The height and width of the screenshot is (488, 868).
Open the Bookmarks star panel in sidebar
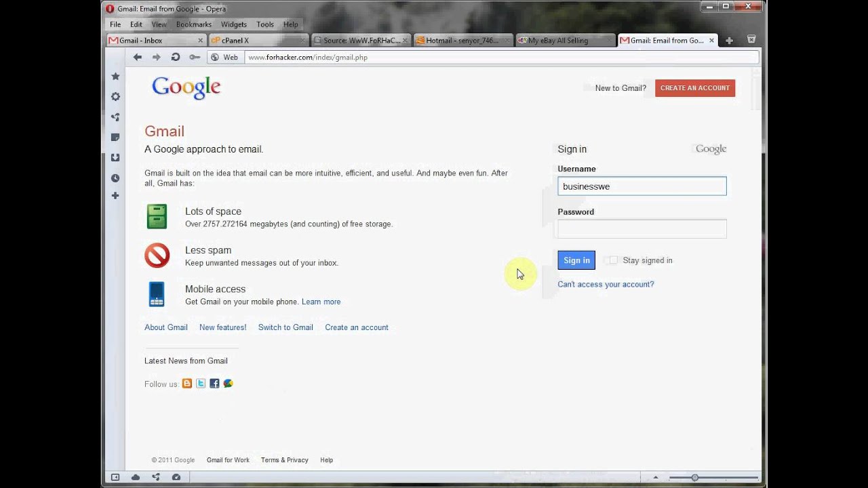tap(115, 77)
